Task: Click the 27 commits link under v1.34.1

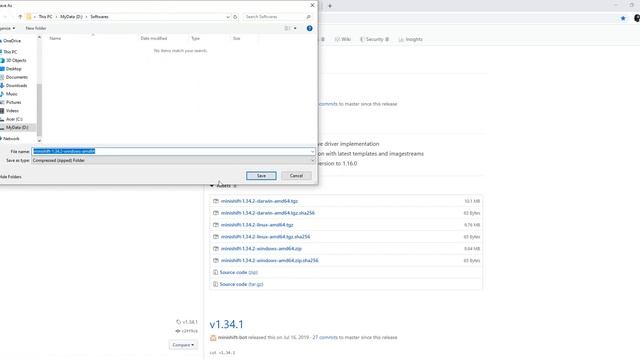Action: 325,338
